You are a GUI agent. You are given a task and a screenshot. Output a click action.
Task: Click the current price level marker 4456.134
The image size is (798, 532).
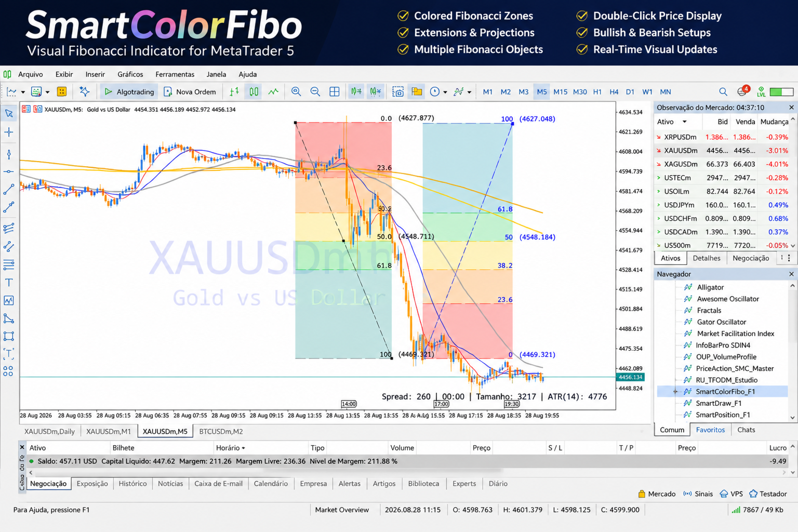point(630,377)
